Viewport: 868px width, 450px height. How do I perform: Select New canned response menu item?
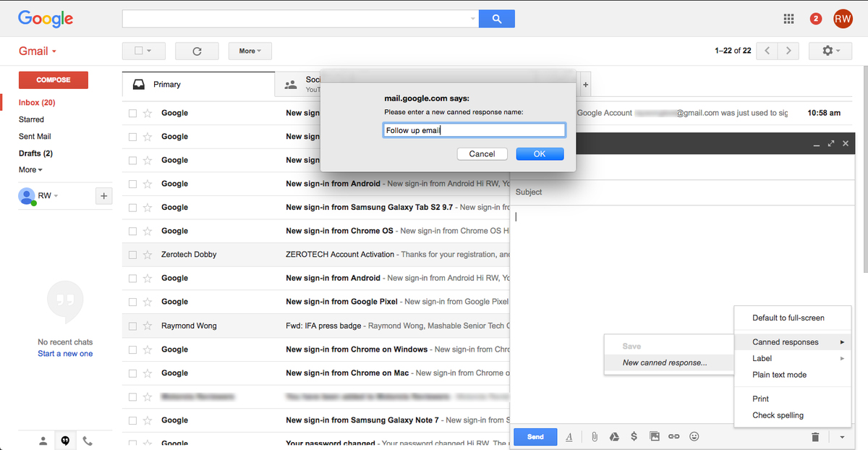[x=665, y=362]
